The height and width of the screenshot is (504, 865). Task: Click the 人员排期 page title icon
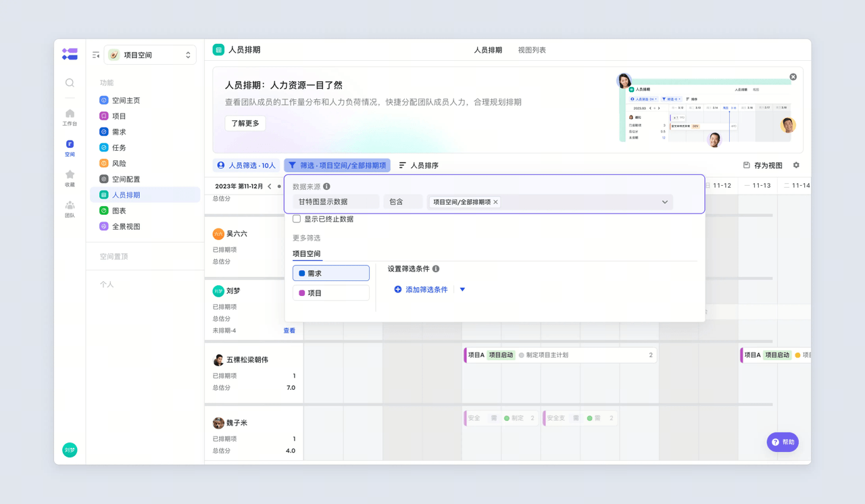point(218,50)
